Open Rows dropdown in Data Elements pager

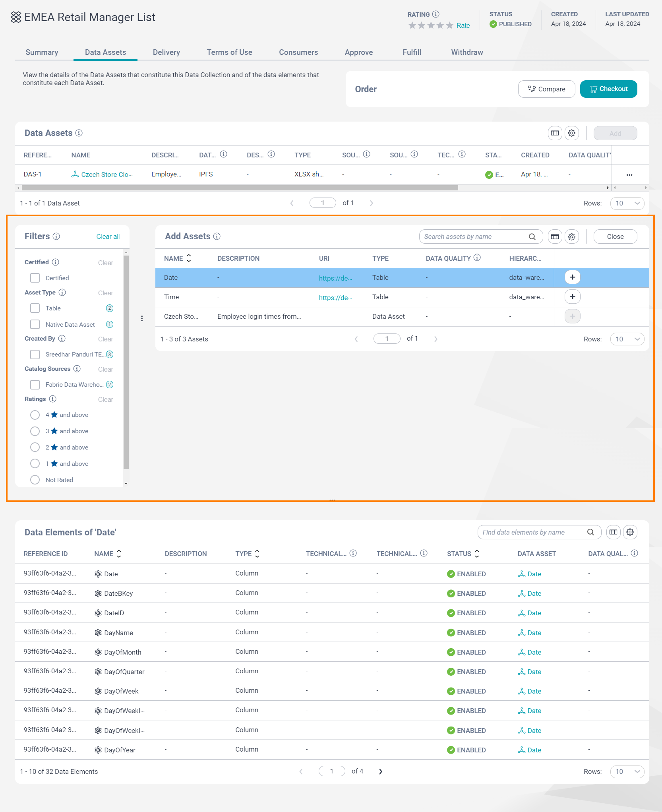(627, 771)
